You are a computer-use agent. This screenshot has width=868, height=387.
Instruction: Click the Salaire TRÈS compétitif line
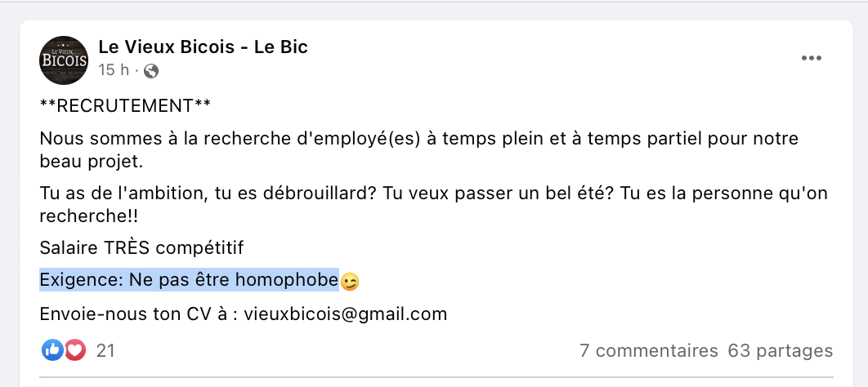click(x=141, y=248)
